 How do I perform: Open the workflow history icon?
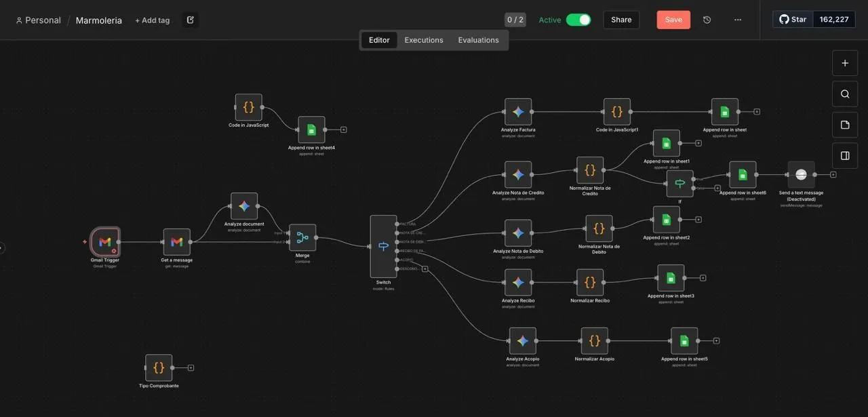[707, 20]
